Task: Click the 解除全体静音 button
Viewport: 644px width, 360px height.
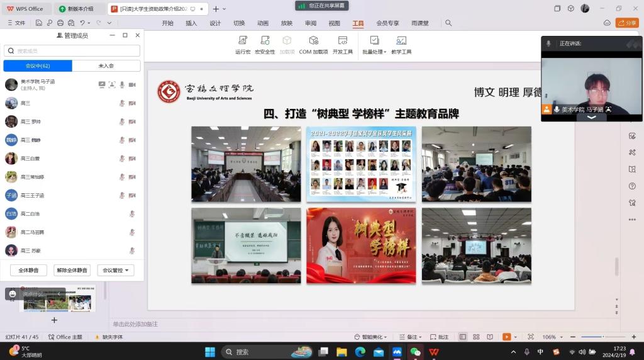Action: tap(72, 271)
